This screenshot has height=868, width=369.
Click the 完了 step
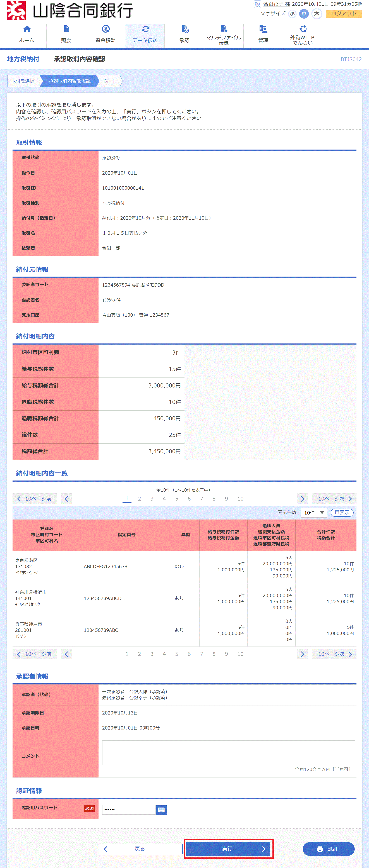pos(109,81)
